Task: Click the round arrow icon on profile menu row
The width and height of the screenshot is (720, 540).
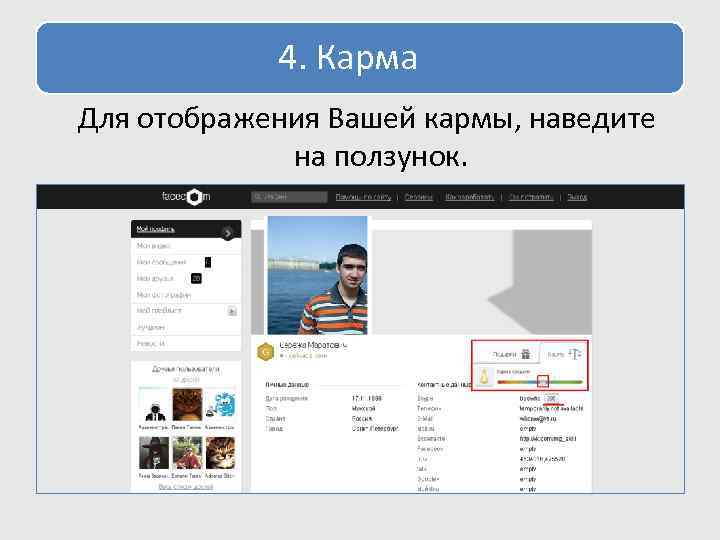Action: tap(227, 233)
